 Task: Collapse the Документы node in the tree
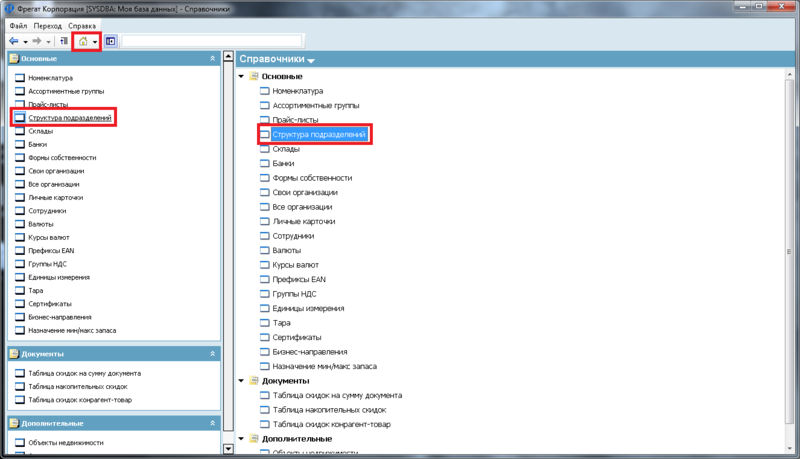(241, 381)
